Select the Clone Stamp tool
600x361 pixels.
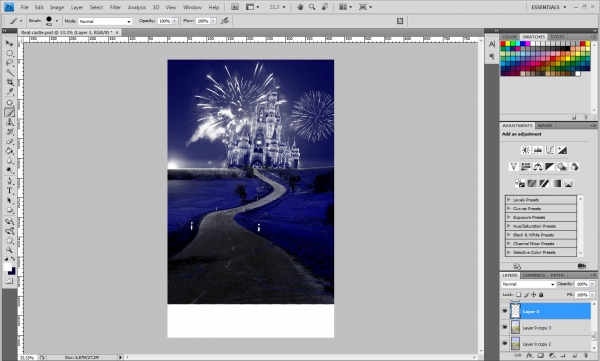point(9,122)
